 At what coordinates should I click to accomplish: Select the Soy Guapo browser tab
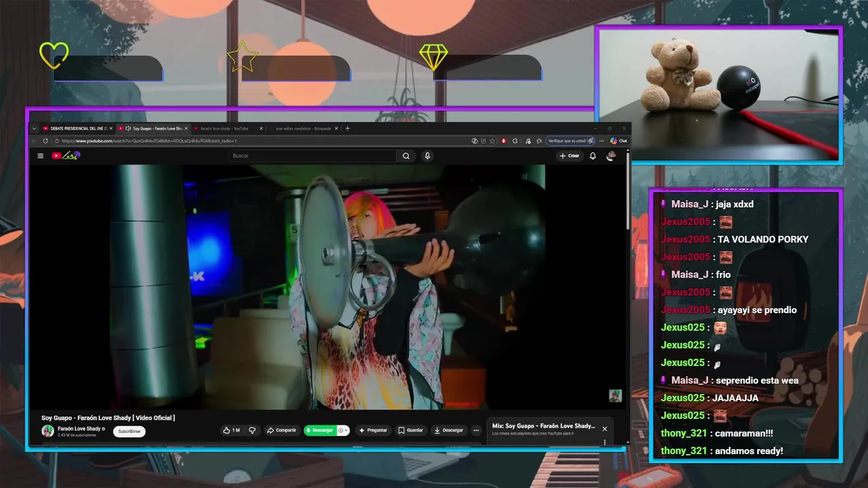click(152, 128)
